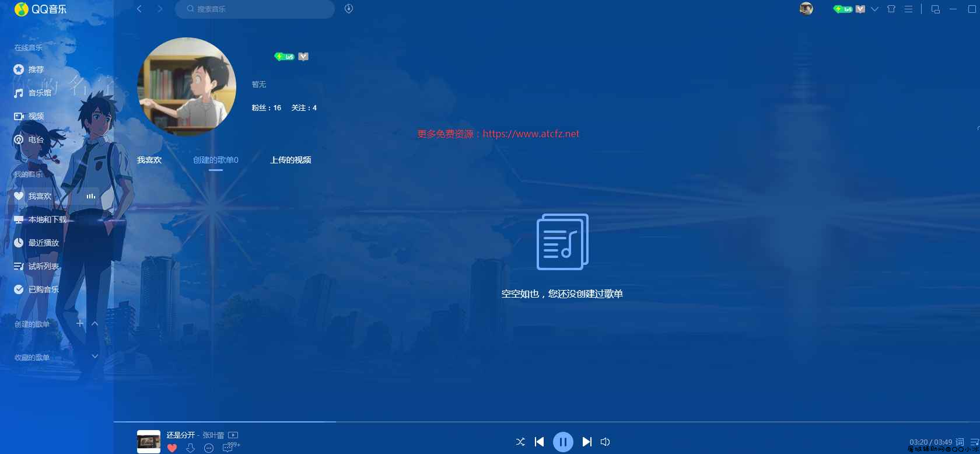This screenshot has width=980, height=454.
Task: Open the play queue icon
Action: pos(974,442)
